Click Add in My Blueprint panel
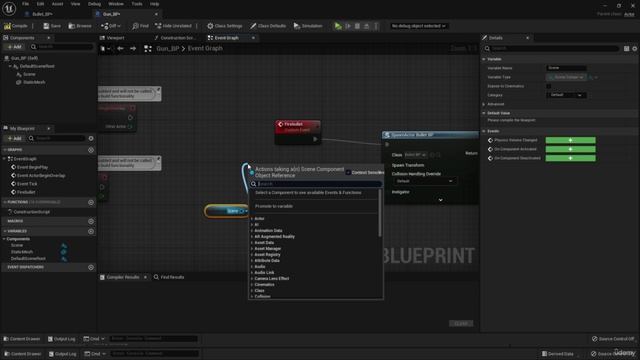Image resolution: width=640 pixels, height=360 pixels. pyautogui.click(x=14, y=138)
